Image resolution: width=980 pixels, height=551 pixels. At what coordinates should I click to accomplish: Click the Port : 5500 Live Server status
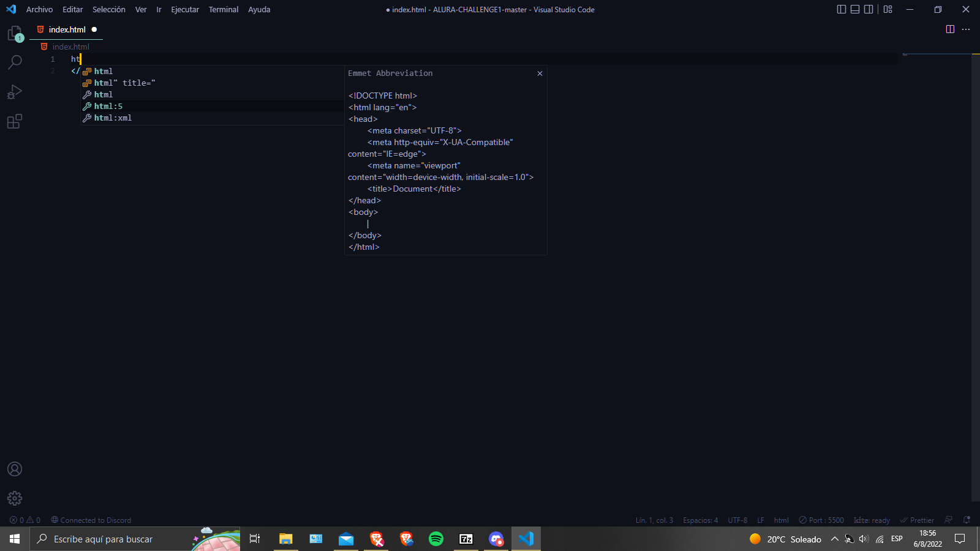[x=821, y=520]
